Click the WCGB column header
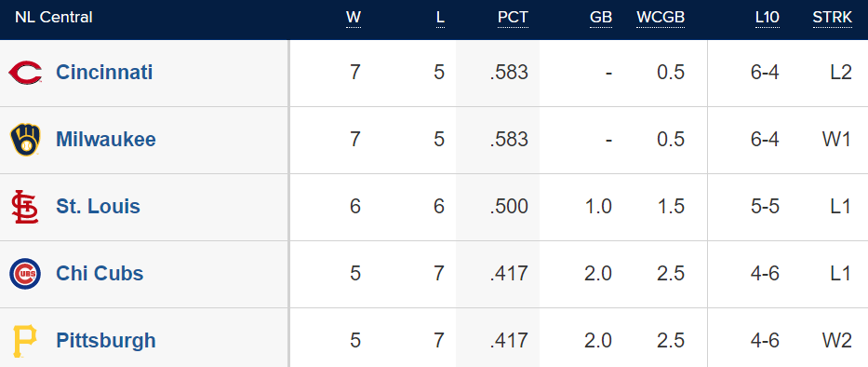The height and width of the screenshot is (367, 868). [x=661, y=18]
